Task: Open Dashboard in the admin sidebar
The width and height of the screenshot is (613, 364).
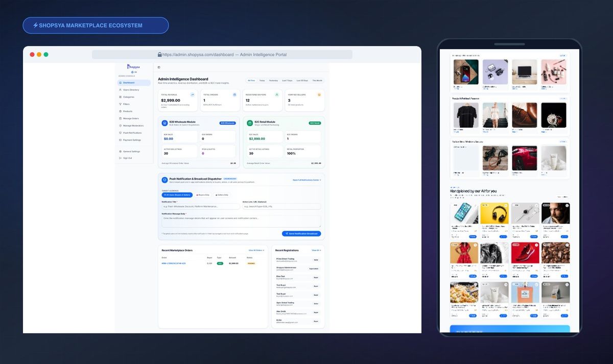Action: point(134,83)
